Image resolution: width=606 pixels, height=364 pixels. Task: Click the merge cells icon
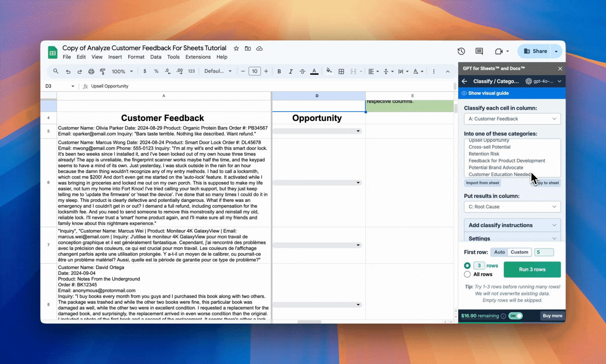coord(353,71)
